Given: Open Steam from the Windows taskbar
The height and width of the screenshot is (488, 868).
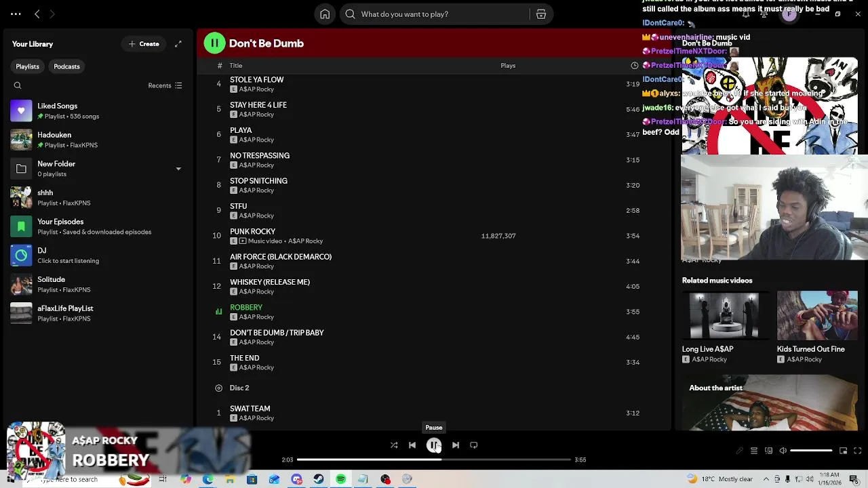Looking at the screenshot, I should point(319,479).
